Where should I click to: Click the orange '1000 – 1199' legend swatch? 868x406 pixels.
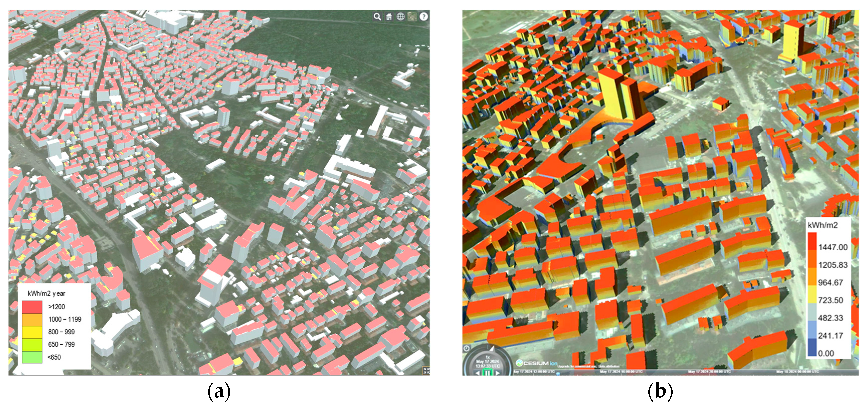click(x=32, y=319)
